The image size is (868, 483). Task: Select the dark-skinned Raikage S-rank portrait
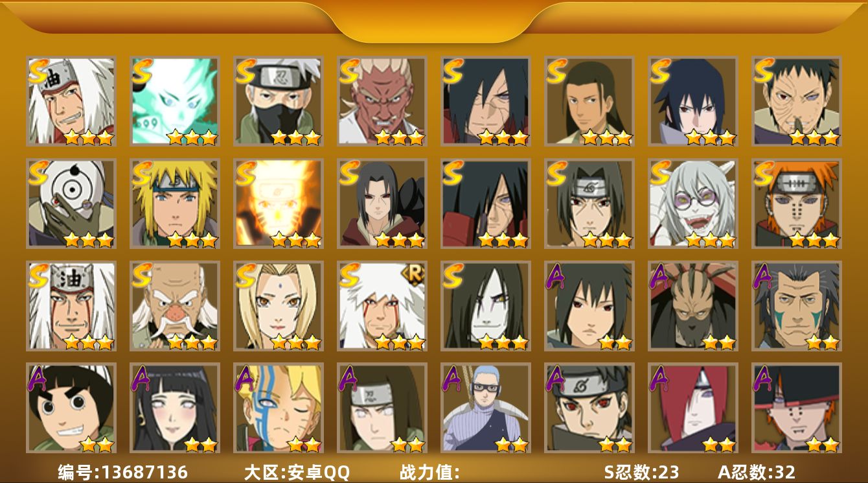382,101
